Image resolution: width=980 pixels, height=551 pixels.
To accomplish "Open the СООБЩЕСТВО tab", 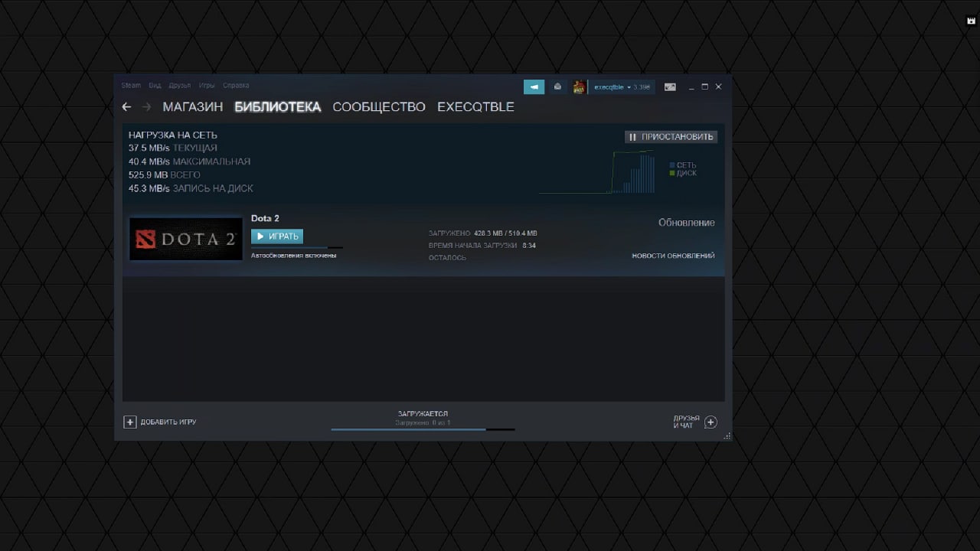I will tap(379, 107).
